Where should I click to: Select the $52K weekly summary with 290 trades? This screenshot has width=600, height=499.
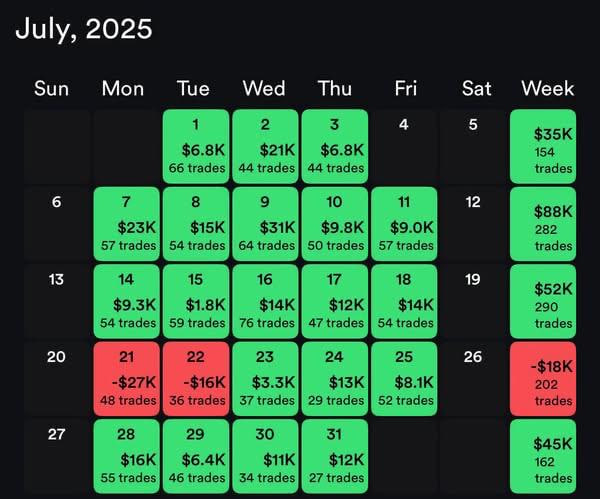tap(548, 301)
